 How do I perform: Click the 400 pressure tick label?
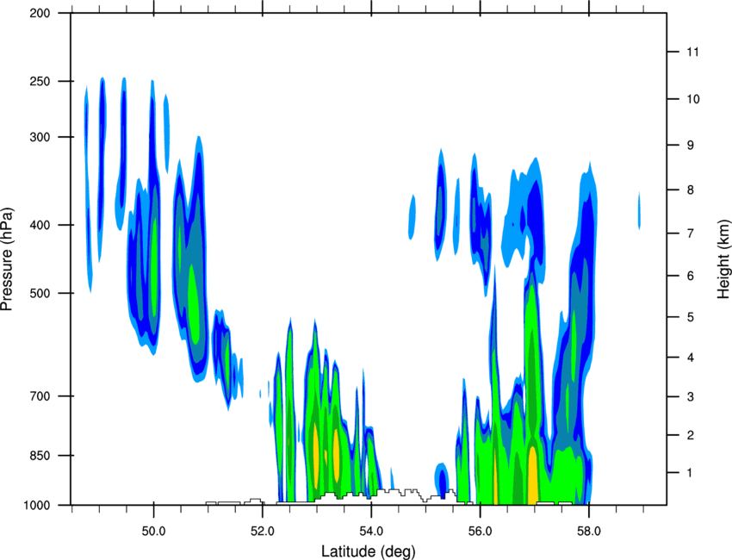click(x=40, y=225)
